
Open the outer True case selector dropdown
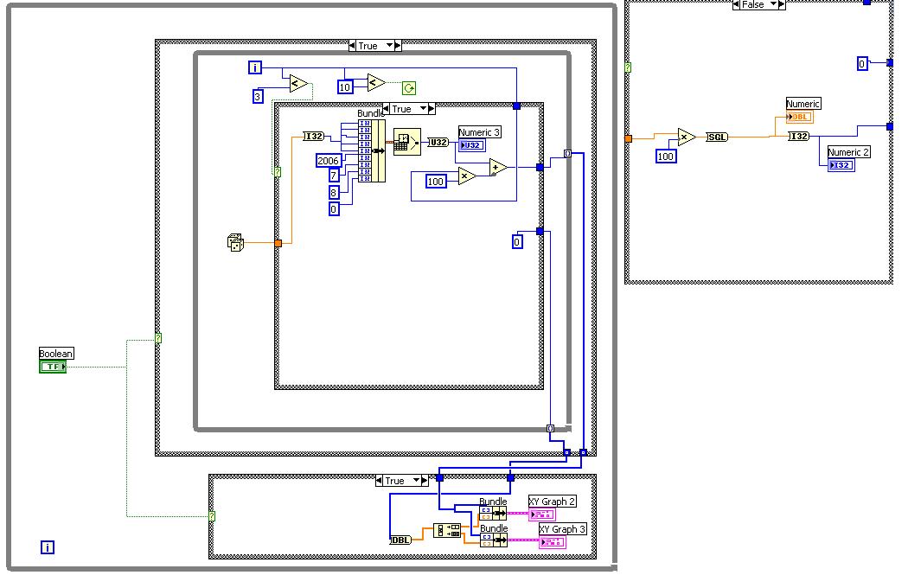point(390,45)
